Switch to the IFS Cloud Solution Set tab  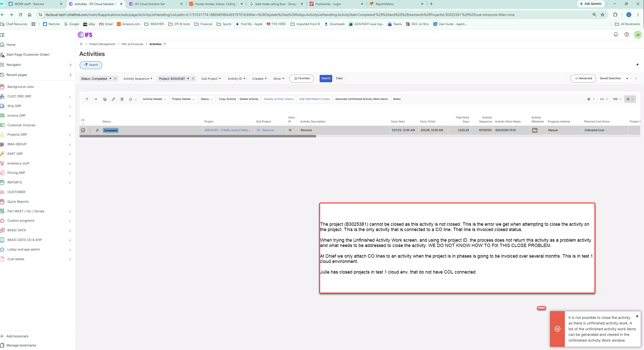(x=156, y=4)
